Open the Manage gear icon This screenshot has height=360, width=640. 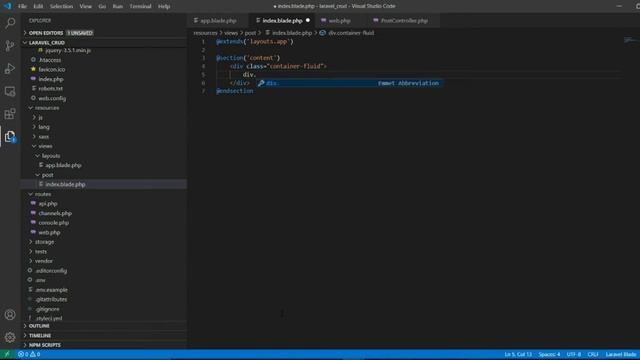click(x=10, y=337)
